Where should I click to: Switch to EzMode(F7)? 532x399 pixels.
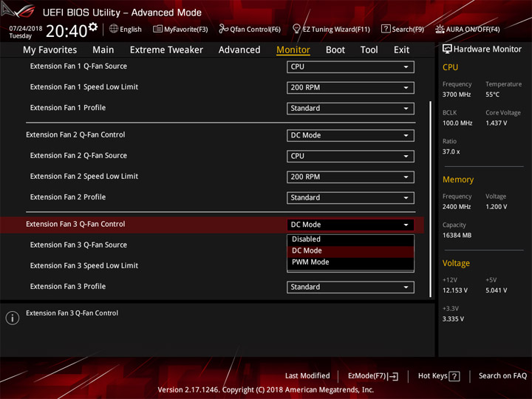[x=373, y=376]
